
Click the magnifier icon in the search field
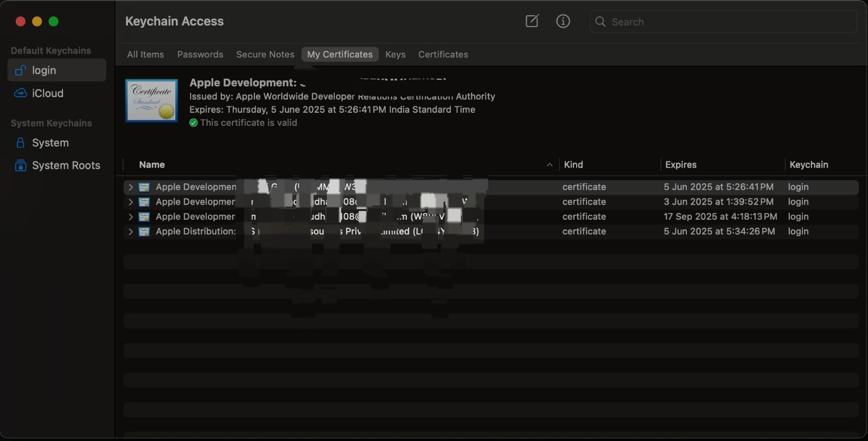[600, 22]
